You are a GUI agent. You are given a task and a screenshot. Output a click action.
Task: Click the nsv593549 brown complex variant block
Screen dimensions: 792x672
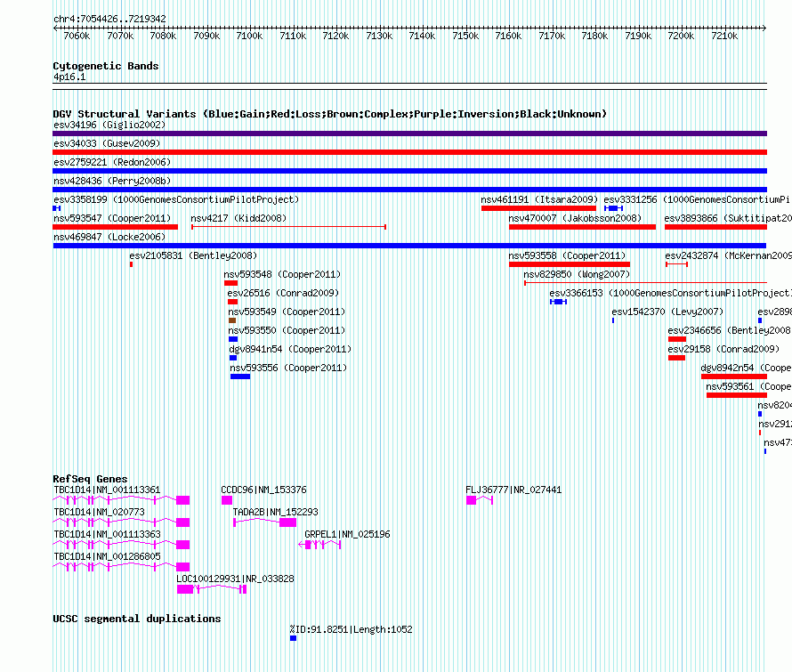coord(232,320)
